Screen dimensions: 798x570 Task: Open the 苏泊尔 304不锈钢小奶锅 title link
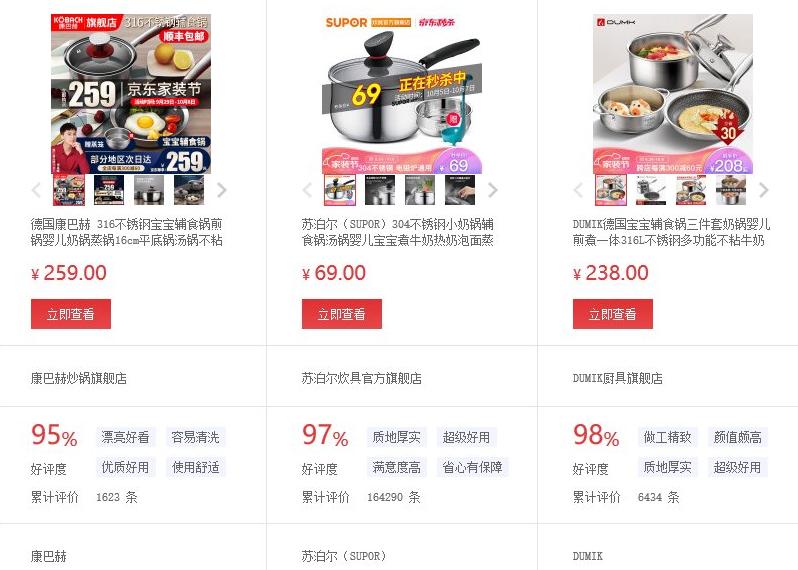coord(397,232)
